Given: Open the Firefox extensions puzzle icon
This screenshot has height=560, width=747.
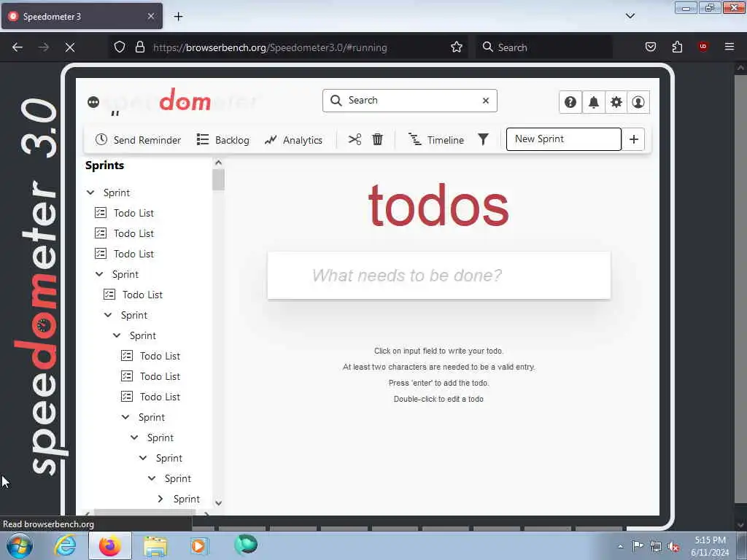Looking at the screenshot, I should click(x=677, y=47).
